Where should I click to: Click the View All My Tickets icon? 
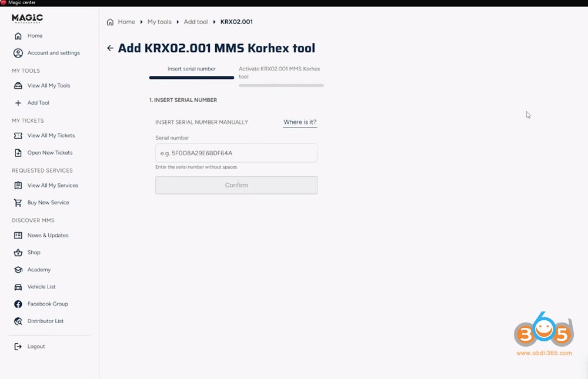18,136
